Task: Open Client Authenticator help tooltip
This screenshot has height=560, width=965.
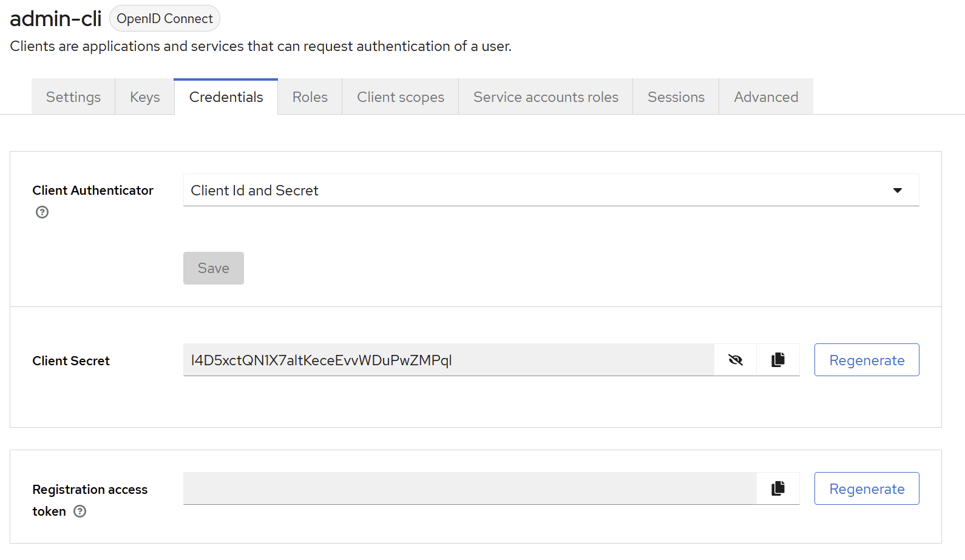Action: [42, 212]
